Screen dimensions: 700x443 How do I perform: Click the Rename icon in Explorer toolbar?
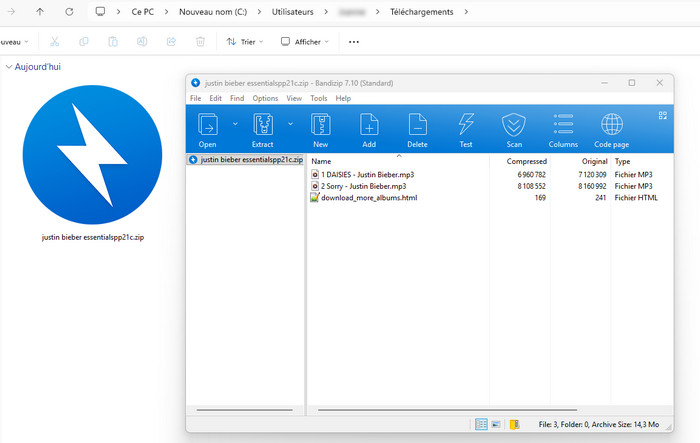point(142,42)
